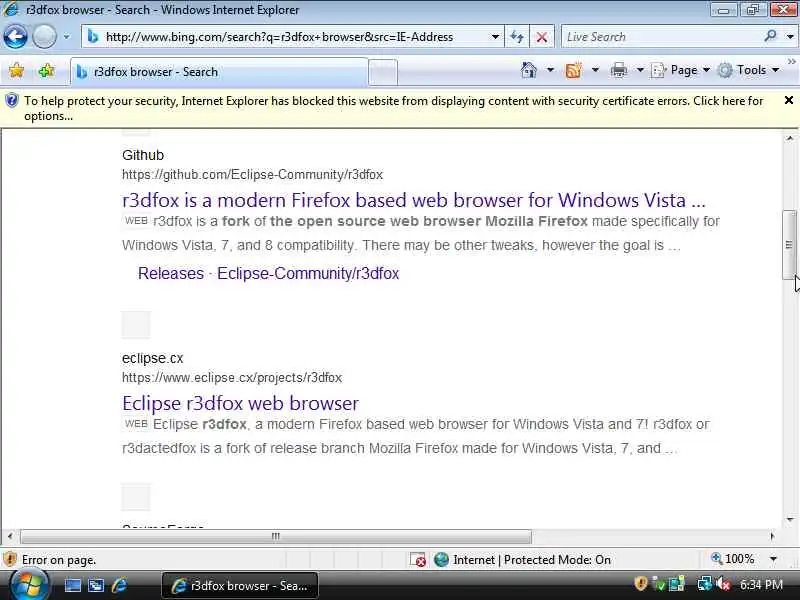800x600 pixels.
Task: Click eclipse.cx result favicon placeholder
Action: (x=136, y=324)
